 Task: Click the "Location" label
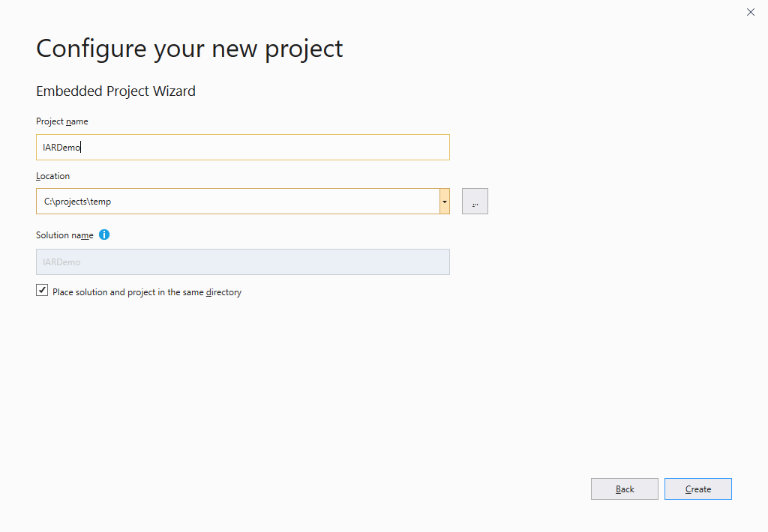(x=52, y=176)
